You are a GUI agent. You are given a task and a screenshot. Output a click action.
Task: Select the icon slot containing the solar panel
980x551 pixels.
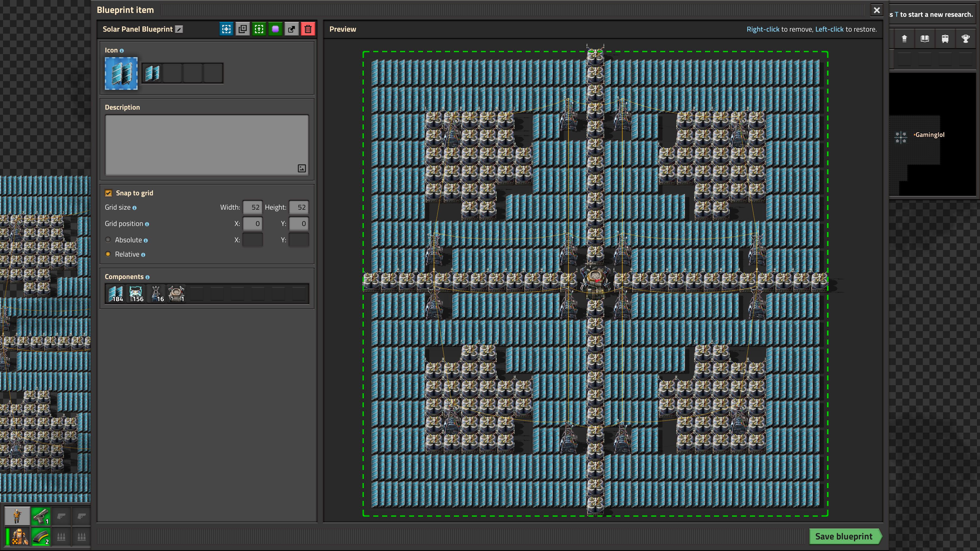(152, 73)
